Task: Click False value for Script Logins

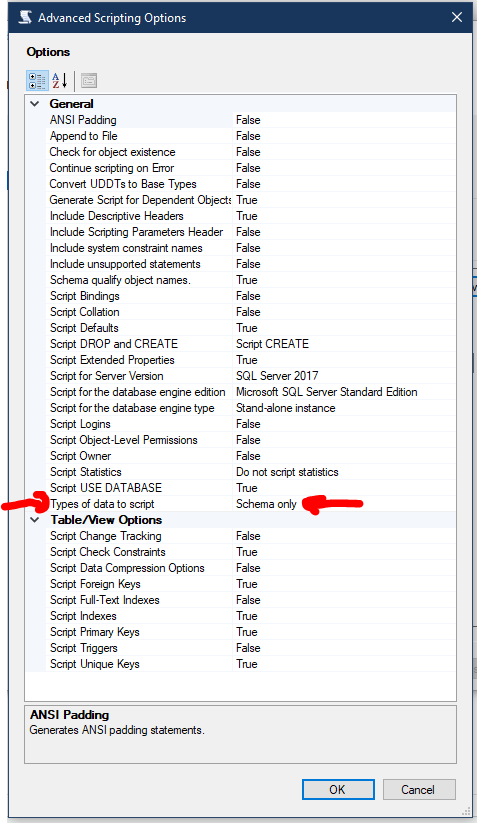Action: (x=248, y=424)
